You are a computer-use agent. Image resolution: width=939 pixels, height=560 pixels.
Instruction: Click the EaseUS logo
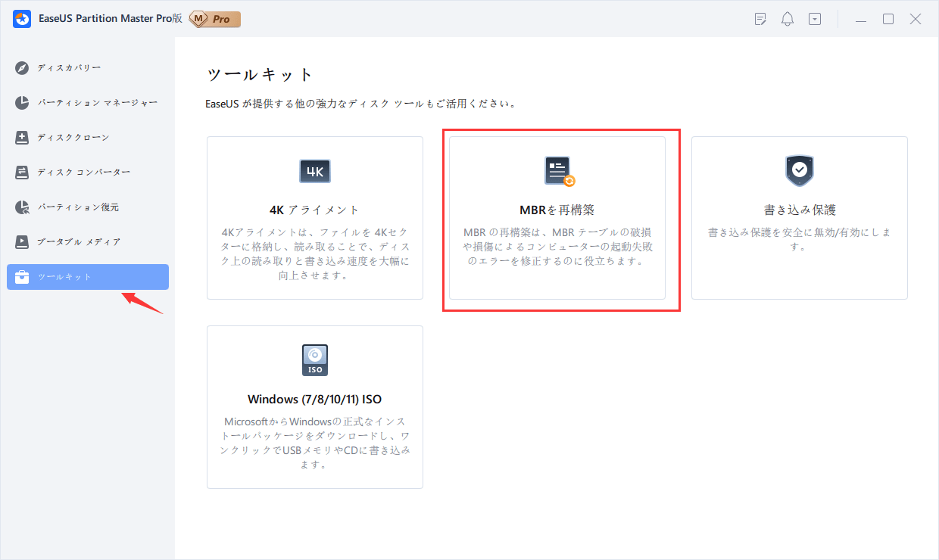pyautogui.click(x=21, y=18)
